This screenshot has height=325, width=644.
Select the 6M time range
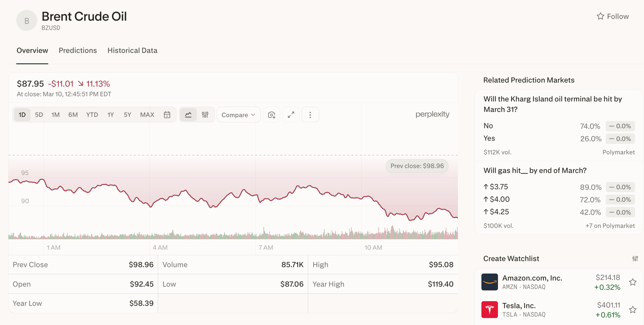coord(73,115)
